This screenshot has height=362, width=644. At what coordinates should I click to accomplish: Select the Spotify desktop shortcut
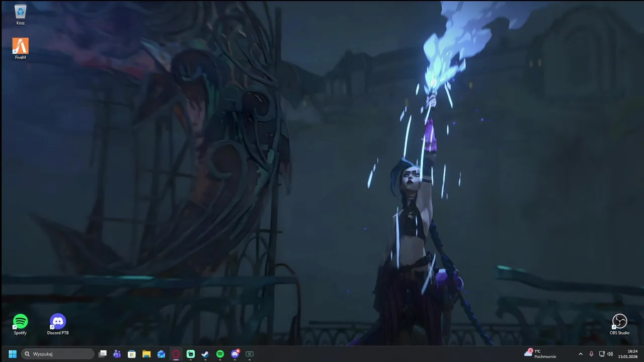click(x=20, y=324)
